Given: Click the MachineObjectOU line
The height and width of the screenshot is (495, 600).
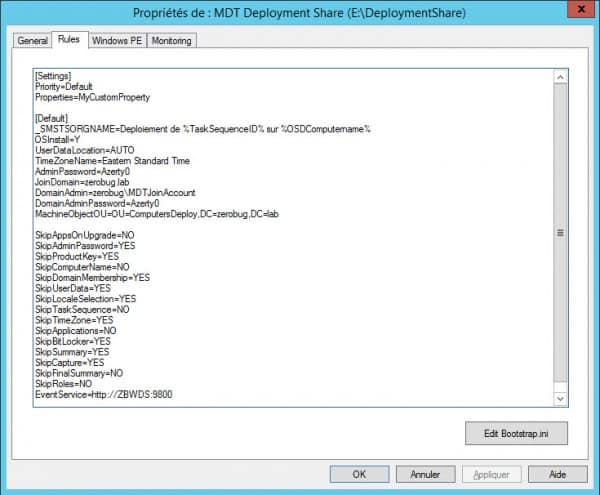Looking at the screenshot, I should [x=157, y=214].
